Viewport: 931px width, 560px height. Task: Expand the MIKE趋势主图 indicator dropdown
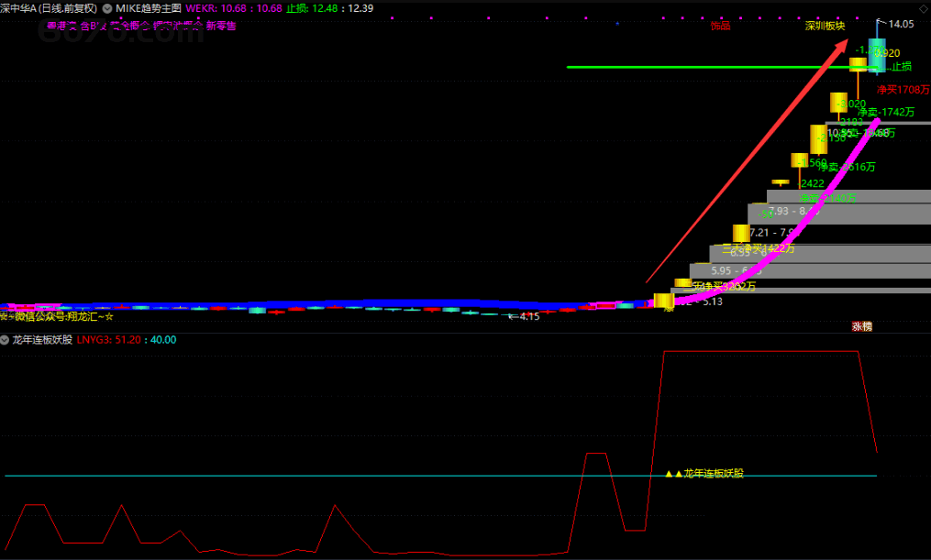pos(108,8)
